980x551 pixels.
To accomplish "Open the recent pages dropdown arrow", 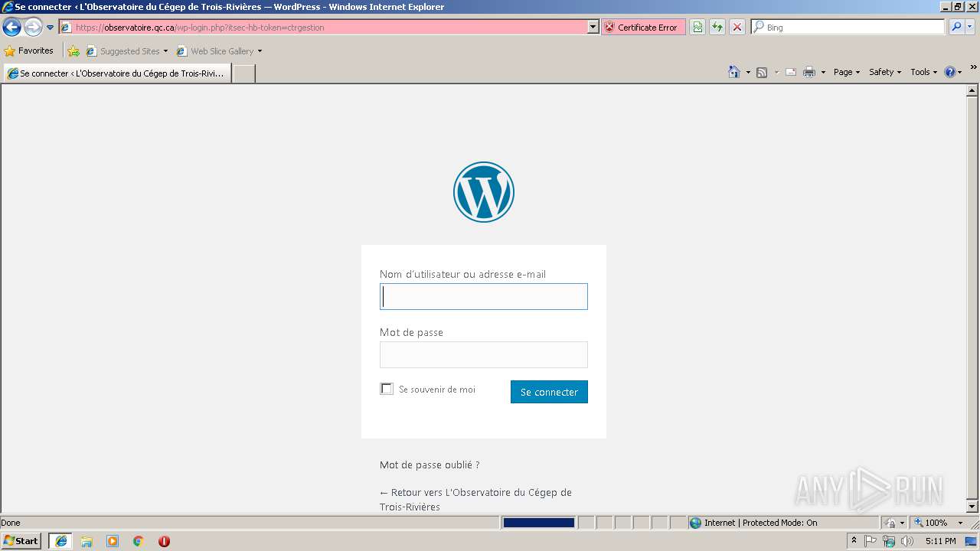I will coord(50,28).
